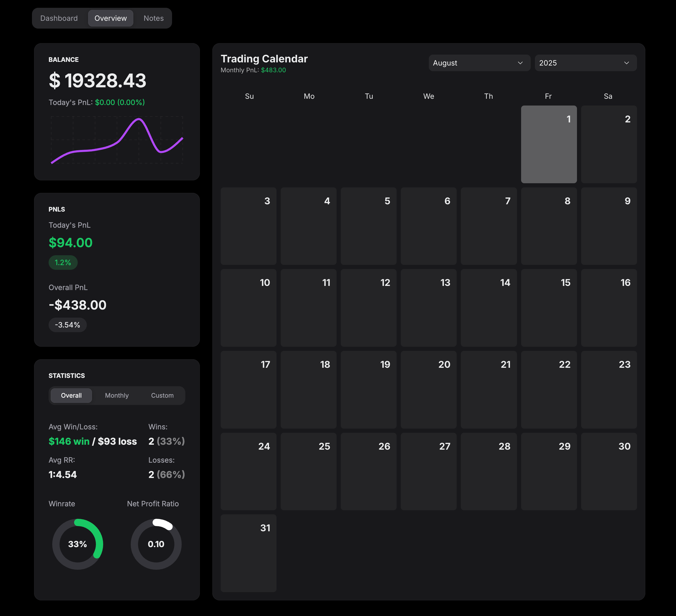Click the Trading Calendar heading
Viewport: 676px width, 616px height.
click(x=264, y=59)
